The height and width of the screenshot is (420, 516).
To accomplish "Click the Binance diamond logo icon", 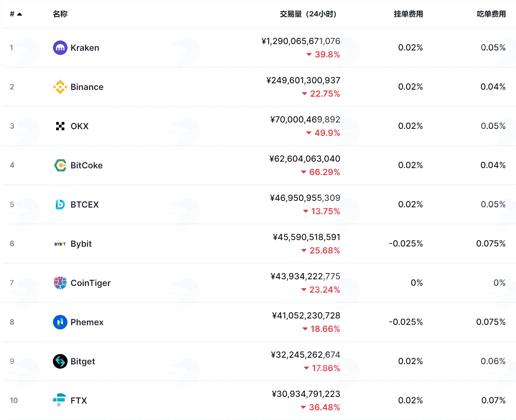I will point(60,87).
